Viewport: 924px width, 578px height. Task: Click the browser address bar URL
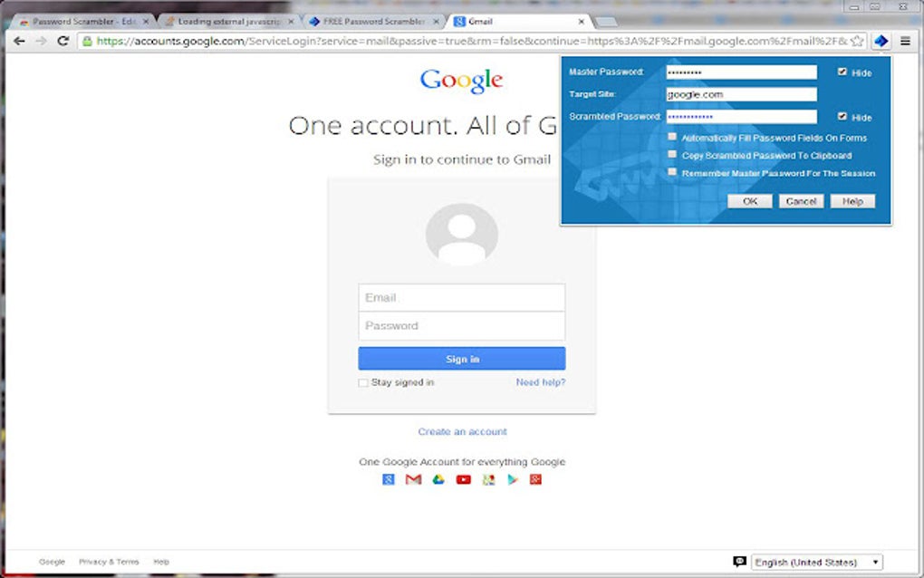[x=471, y=41]
